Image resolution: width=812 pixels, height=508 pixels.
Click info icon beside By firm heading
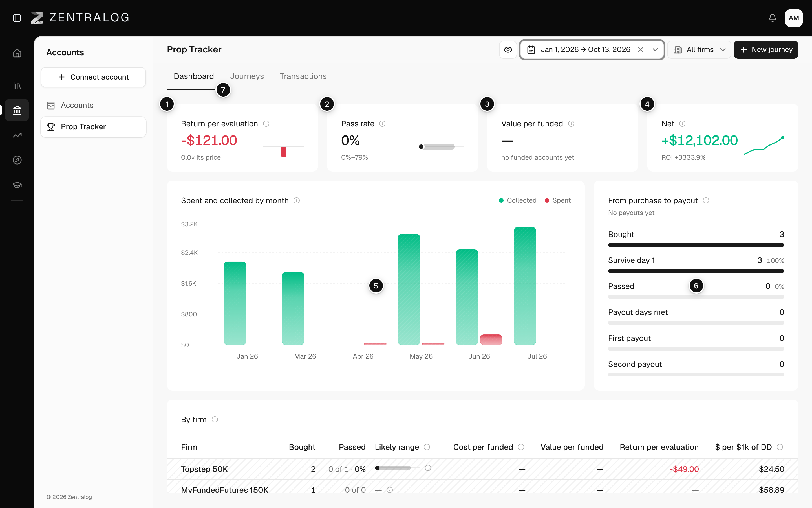point(215,419)
